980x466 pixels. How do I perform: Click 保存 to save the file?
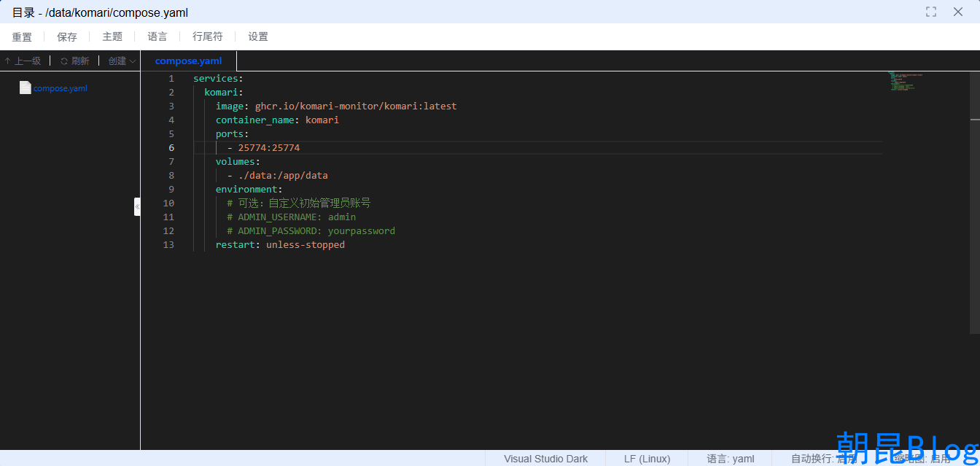point(67,36)
